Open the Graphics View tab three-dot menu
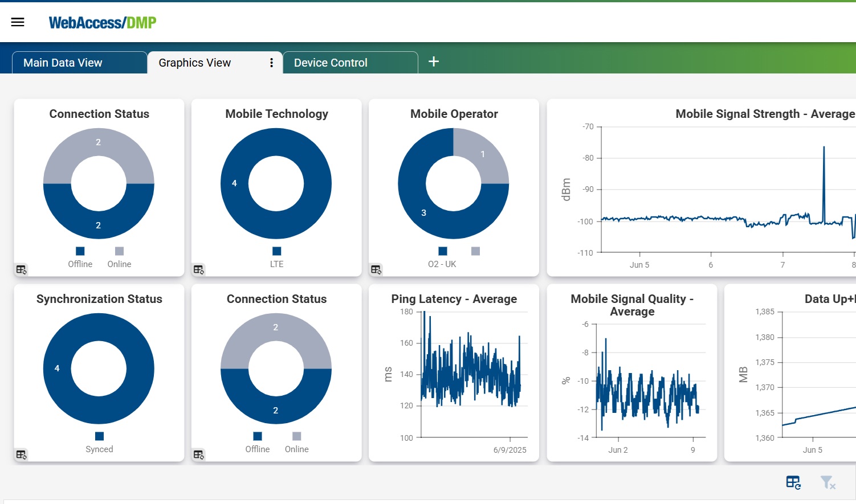 pos(271,63)
